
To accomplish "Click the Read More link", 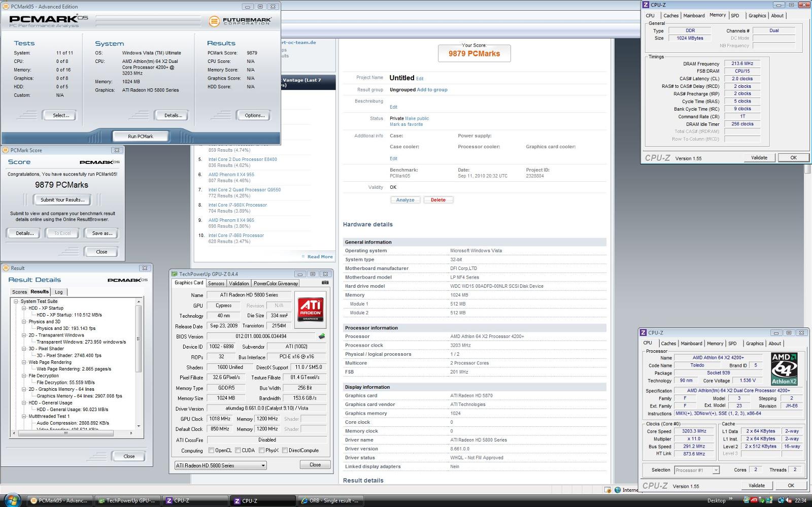I will tap(320, 257).
